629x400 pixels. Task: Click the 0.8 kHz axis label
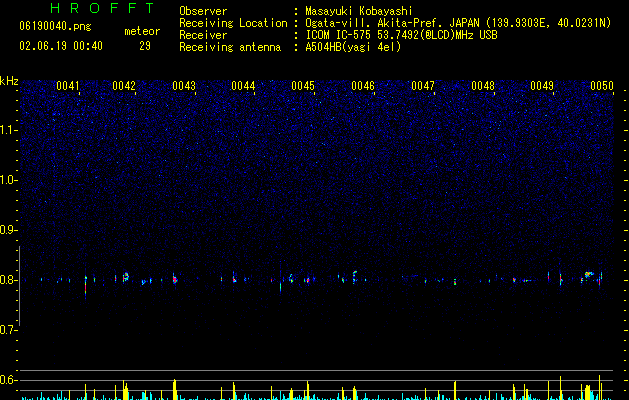tap(9, 280)
